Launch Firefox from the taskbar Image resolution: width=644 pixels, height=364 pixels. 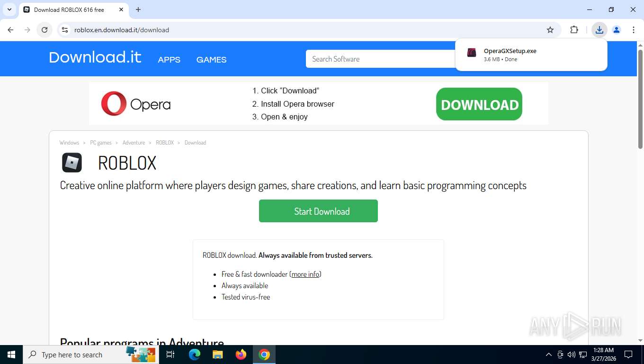point(241,355)
